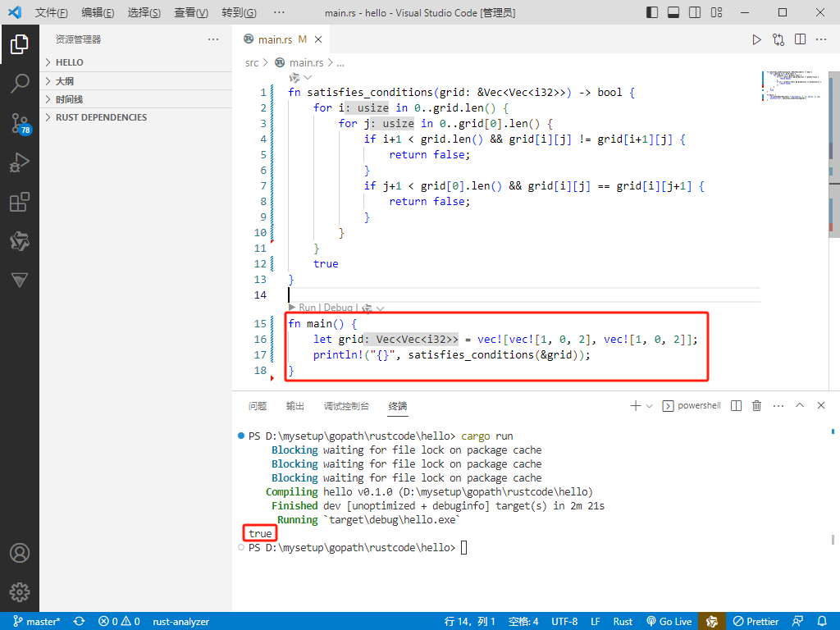The width and height of the screenshot is (840, 630).
Task: Click the feedback/remote icon in status bar
Action: 797,622
